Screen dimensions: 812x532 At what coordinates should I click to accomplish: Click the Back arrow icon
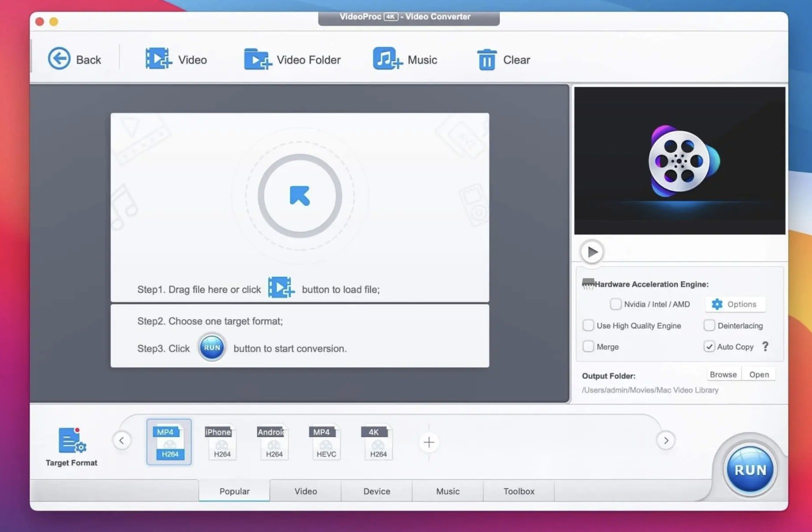59,59
